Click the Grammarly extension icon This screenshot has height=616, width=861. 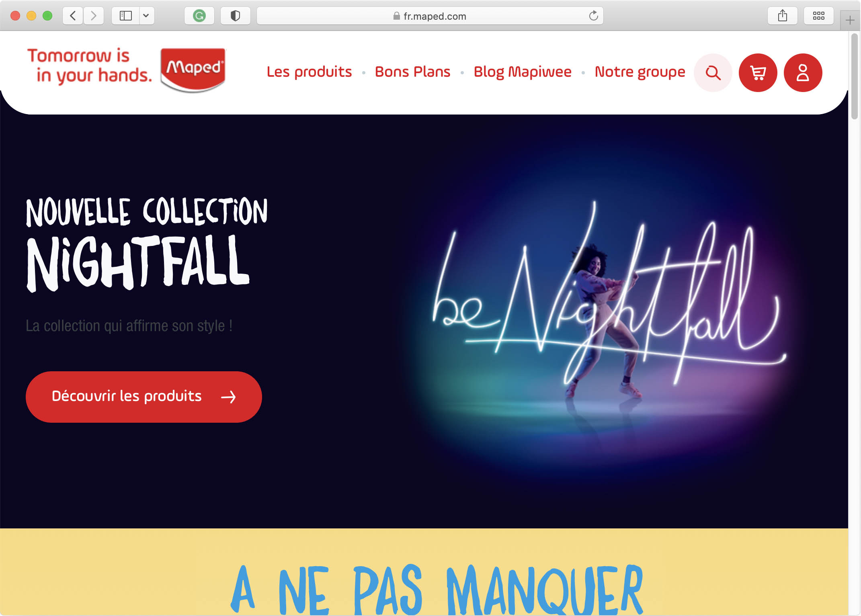[199, 16]
